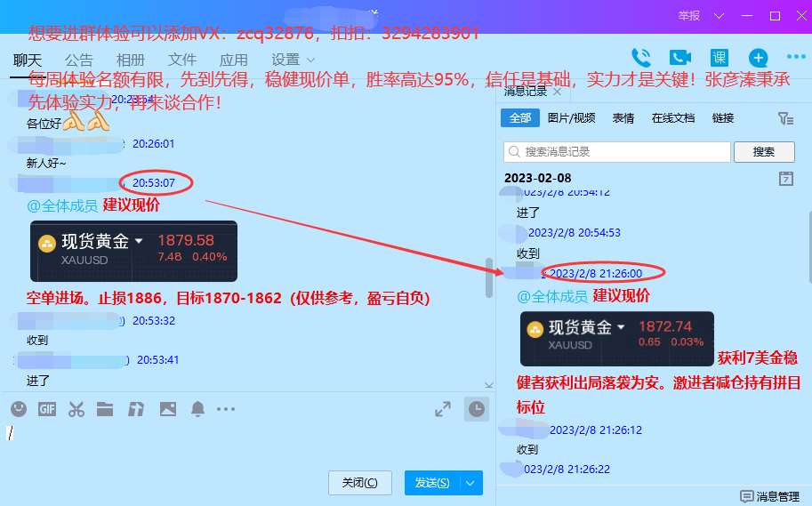Click the 搜索消息记录 search field
812x506 pixels.
tap(615, 152)
